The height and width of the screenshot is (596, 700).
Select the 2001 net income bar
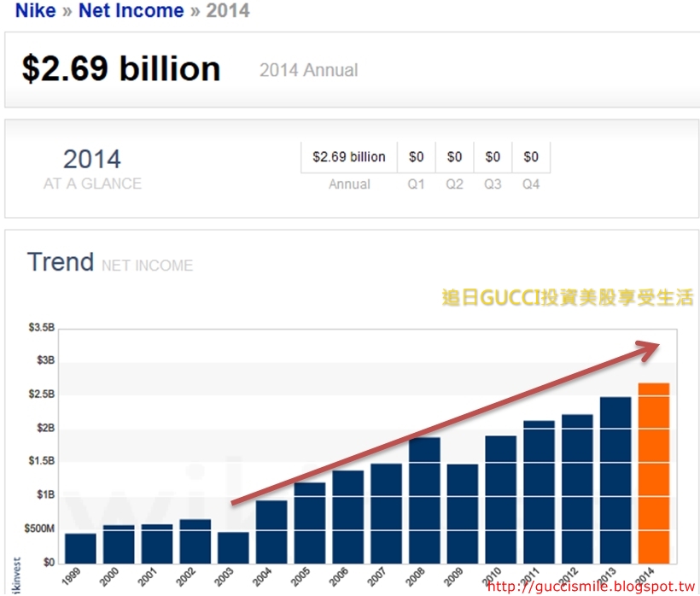pos(157,544)
